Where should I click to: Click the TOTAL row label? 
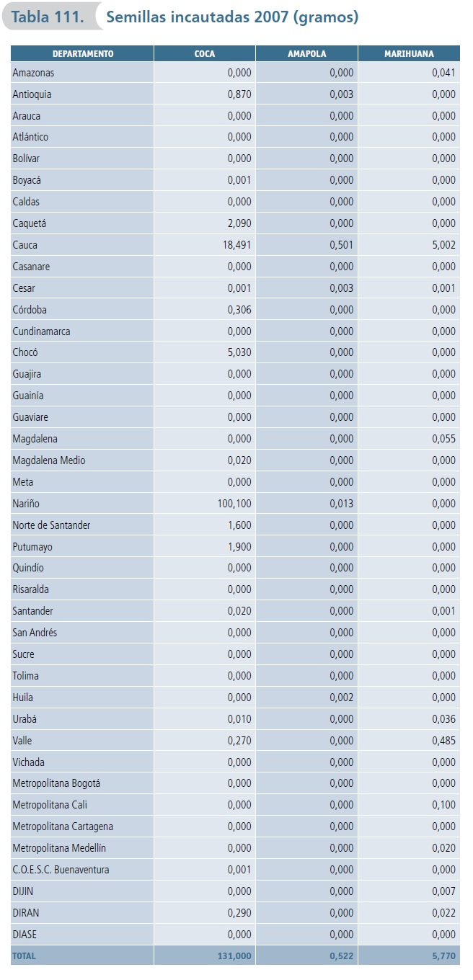click(24, 956)
